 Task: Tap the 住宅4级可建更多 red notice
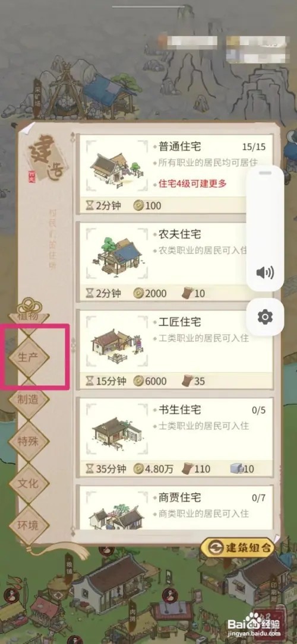coord(192,183)
